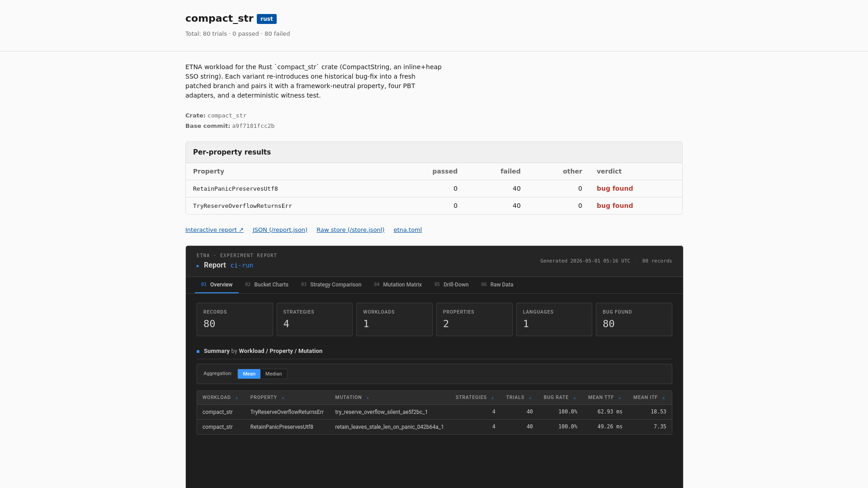Click the compact_str page heading

219,19
